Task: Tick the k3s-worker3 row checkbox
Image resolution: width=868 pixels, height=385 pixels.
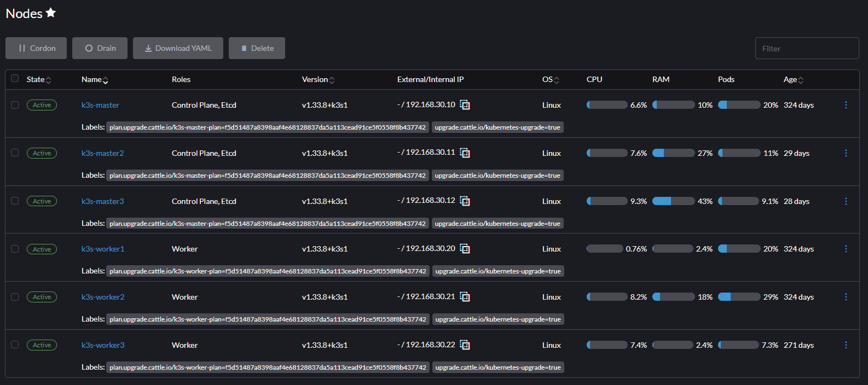Action: (x=15, y=345)
